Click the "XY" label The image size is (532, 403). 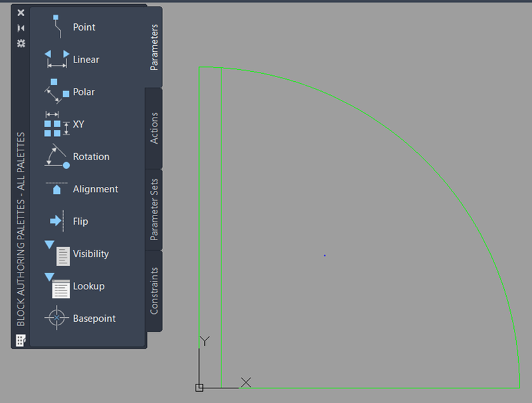click(x=78, y=124)
